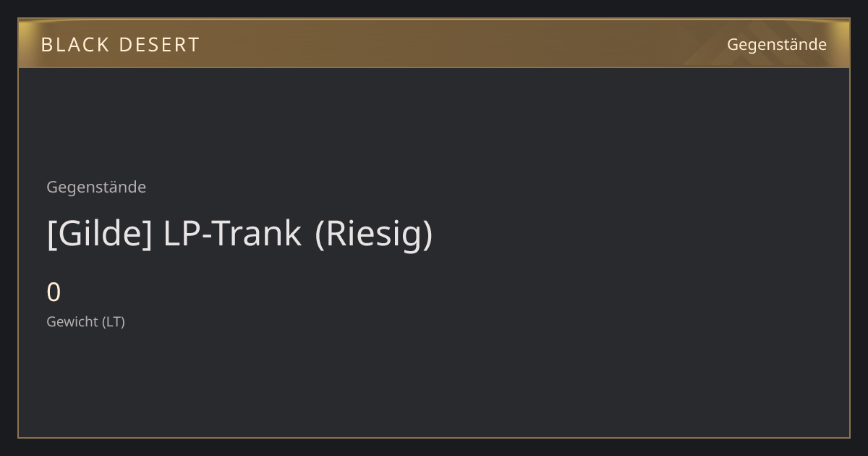Click the weight value 0

(x=54, y=292)
